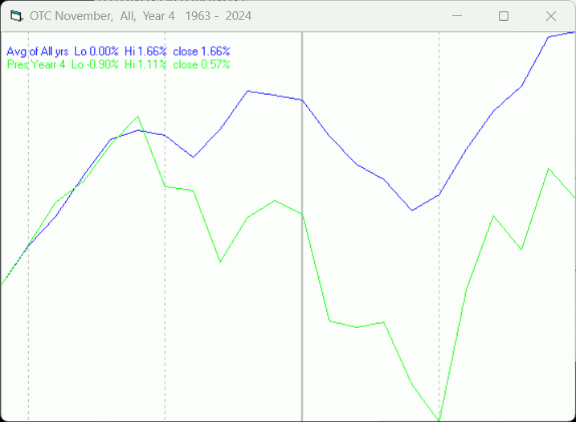
Task: Maximize the OTC November chart window
Action: click(x=504, y=16)
